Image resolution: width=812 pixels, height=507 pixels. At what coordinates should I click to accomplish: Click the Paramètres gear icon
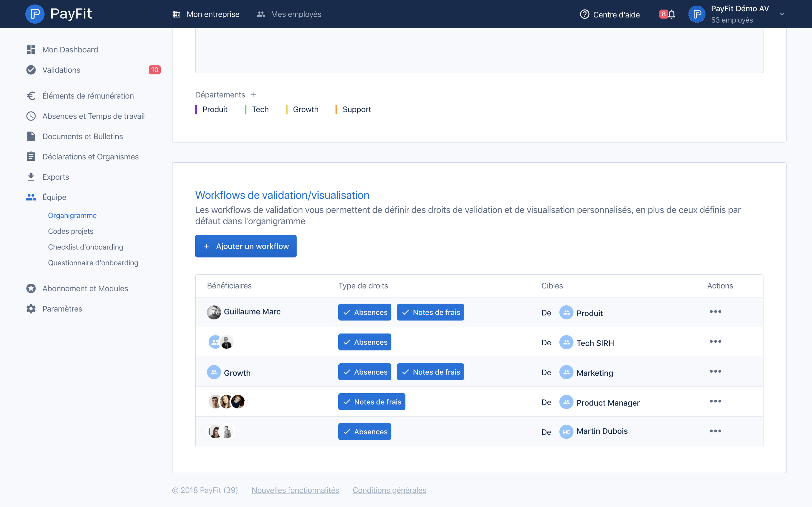pos(31,309)
